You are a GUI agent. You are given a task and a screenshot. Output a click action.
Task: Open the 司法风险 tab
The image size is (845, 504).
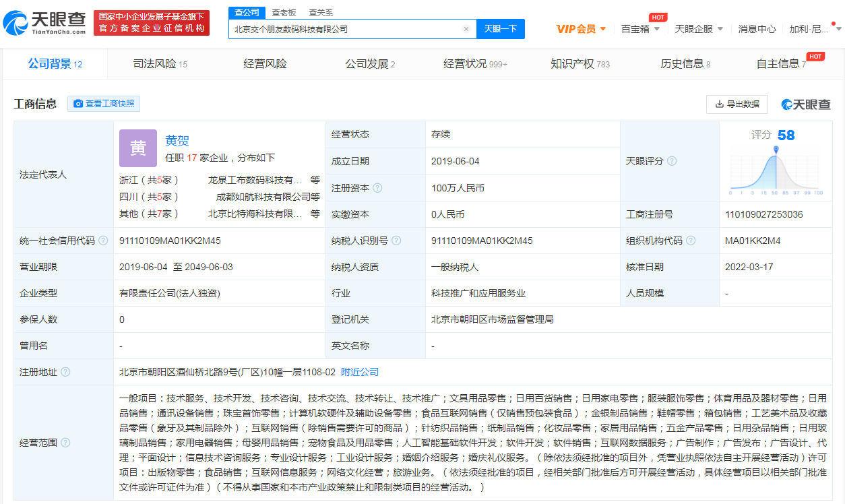click(x=160, y=64)
